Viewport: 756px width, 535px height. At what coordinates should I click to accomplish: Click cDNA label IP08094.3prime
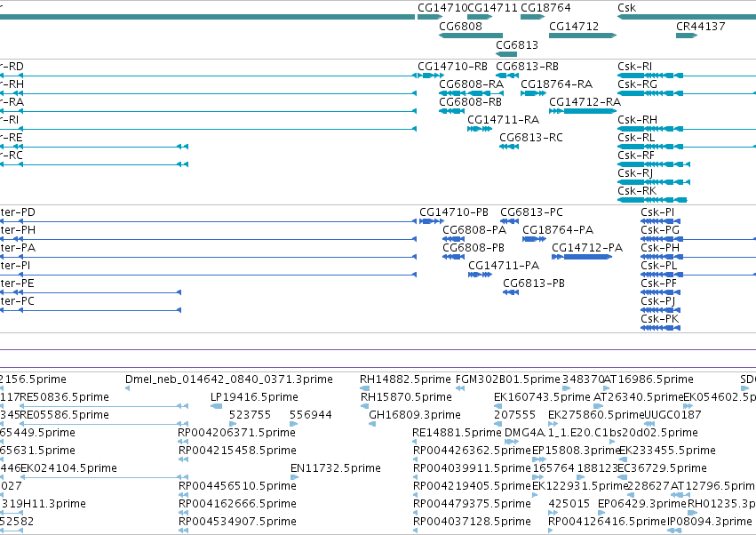[710, 522]
